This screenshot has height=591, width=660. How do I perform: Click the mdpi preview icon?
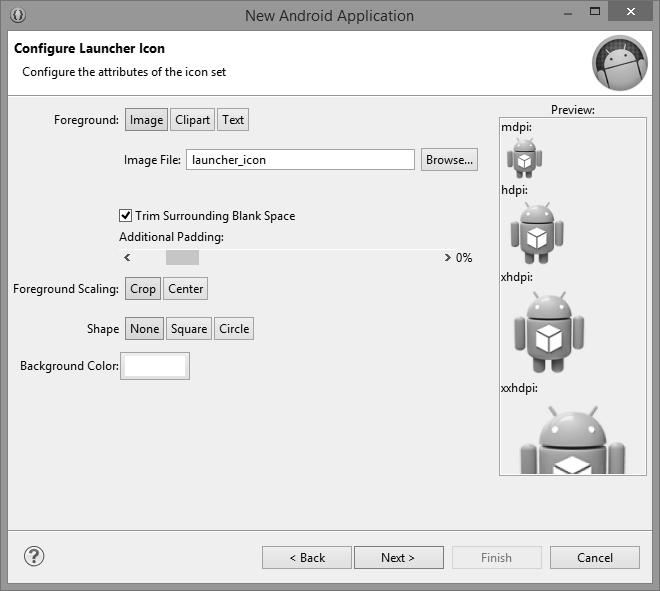coord(524,158)
